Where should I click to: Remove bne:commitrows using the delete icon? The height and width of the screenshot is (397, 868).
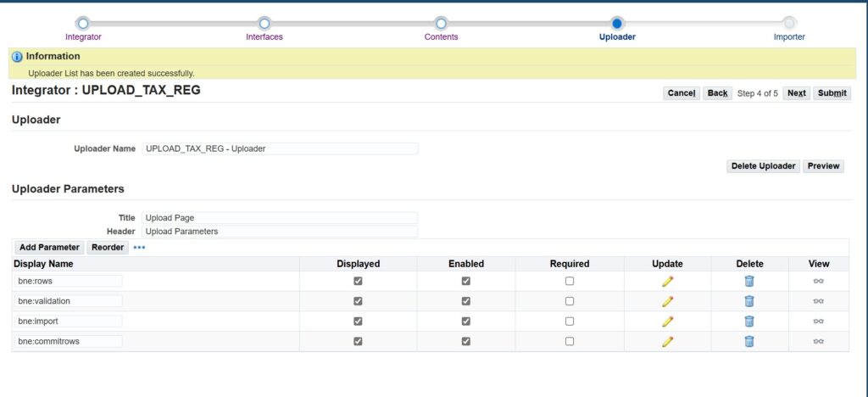[x=749, y=341]
